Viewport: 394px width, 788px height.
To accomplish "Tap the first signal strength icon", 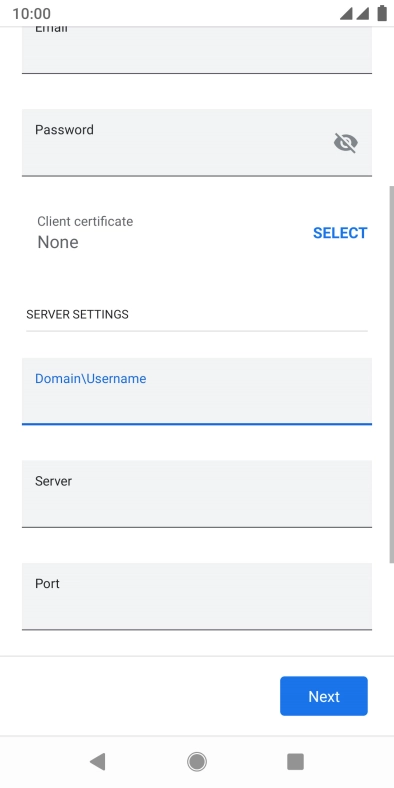I will point(346,14).
